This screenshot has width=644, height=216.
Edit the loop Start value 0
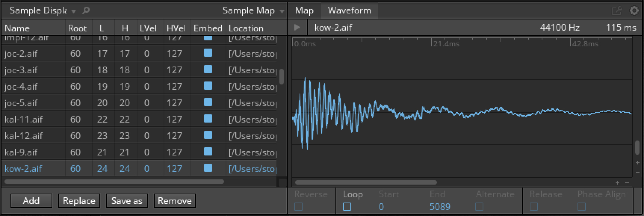[x=381, y=207]
